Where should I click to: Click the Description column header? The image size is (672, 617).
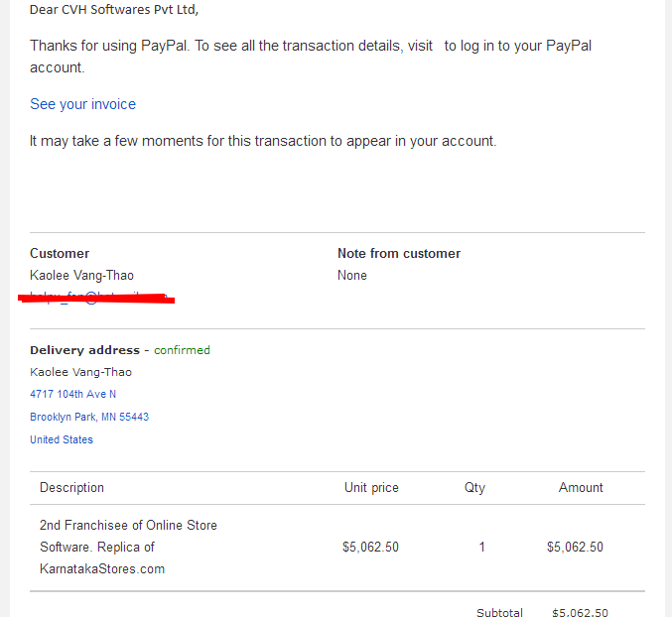click(71, 487)
